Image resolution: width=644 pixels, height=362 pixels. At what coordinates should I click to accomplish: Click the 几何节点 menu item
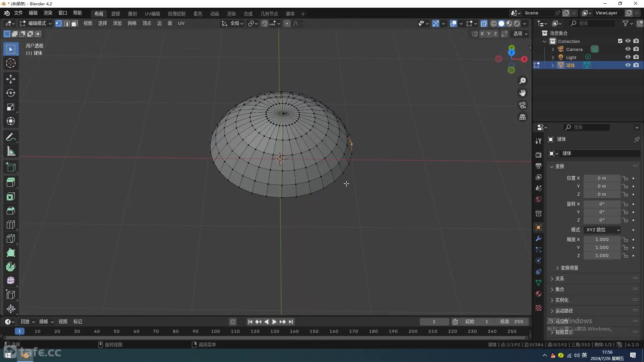tap(269, 13)
